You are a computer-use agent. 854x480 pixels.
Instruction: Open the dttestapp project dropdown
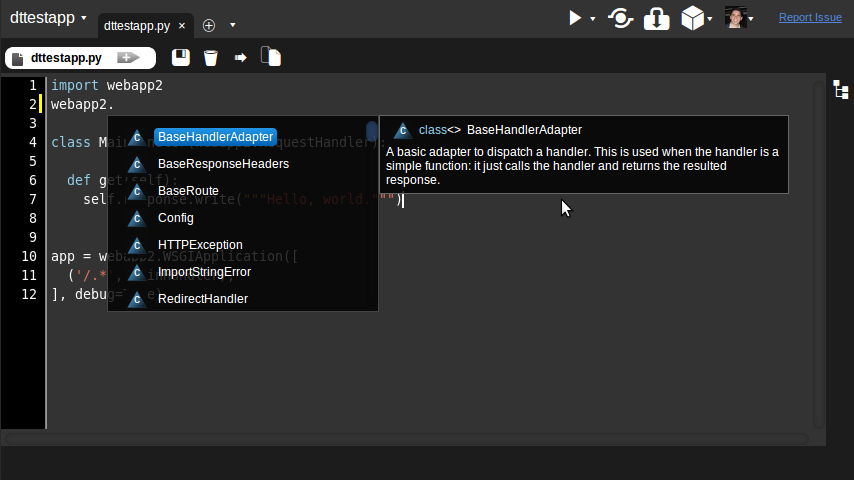pyautogui.click(x=48, y=17)
